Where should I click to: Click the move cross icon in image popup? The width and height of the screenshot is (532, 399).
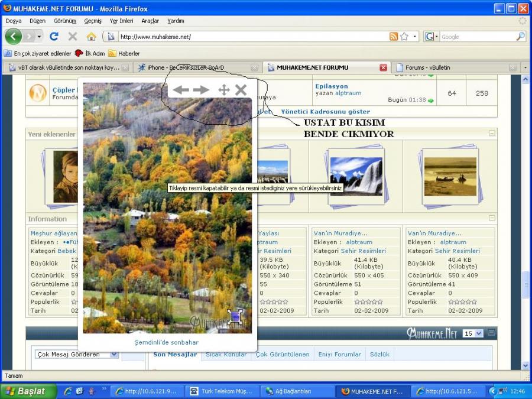(224, 90)
